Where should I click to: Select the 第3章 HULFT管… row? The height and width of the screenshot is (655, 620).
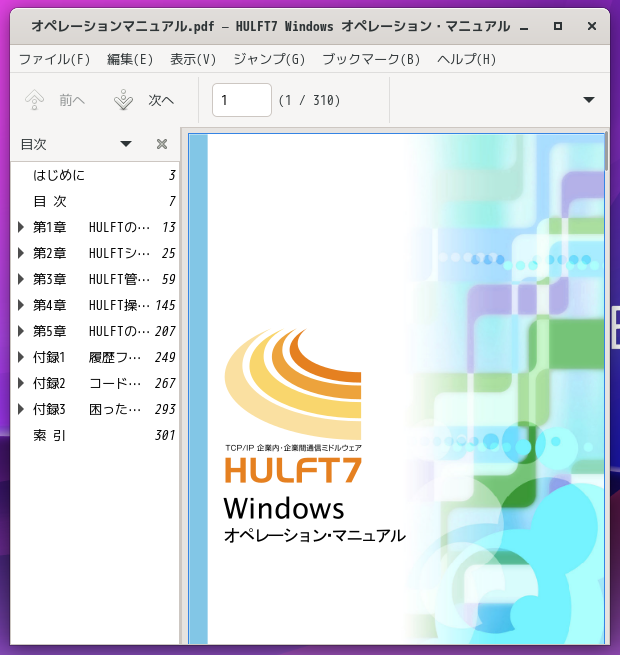pyautogui.click(x=95, y=279)
